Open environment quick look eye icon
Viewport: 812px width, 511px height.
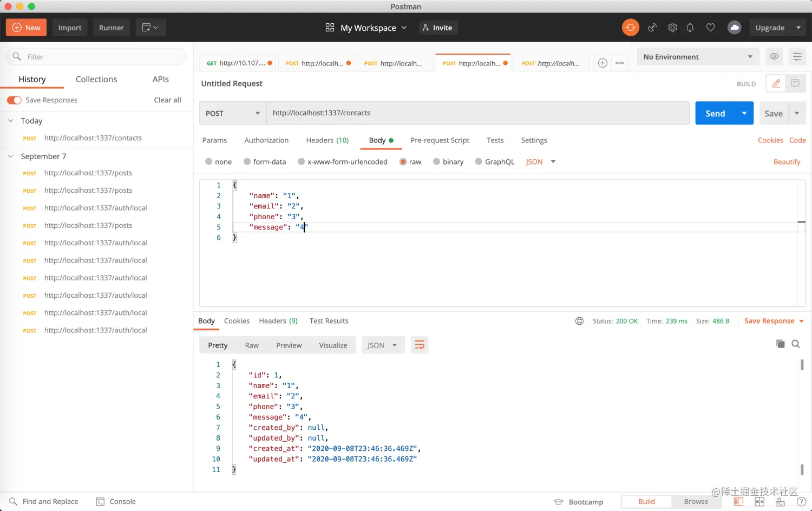pos(774,56)
